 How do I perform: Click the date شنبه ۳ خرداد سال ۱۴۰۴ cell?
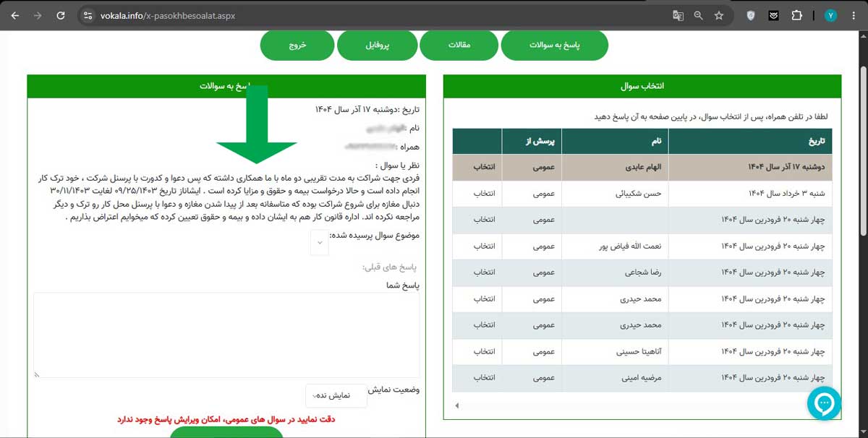tap(751, 194)
